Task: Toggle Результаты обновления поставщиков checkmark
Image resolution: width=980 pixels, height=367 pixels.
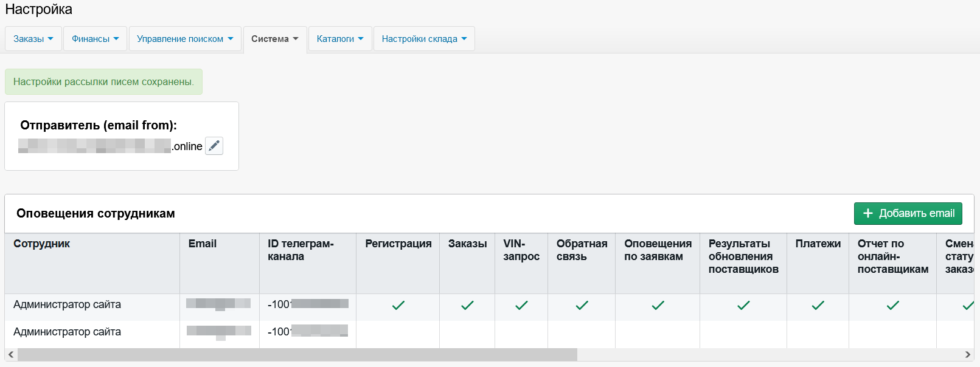Action: click(743, 305)
